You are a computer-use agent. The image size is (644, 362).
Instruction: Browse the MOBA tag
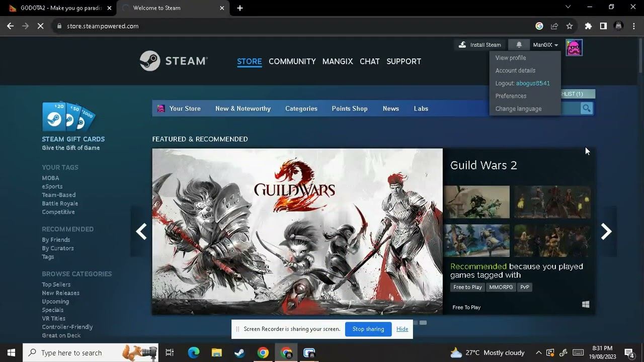[50, 178]
